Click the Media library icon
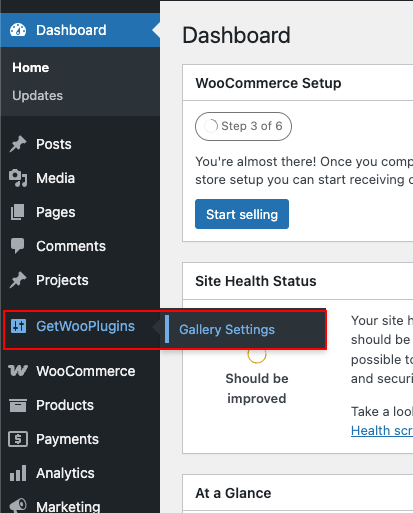This screenshot has width=413, height=513. coord(18,178)
